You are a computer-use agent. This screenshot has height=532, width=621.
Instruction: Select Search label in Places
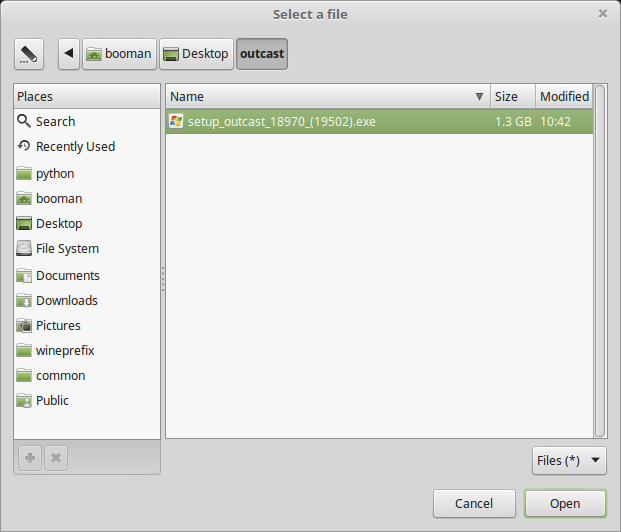tap(55, 121)
